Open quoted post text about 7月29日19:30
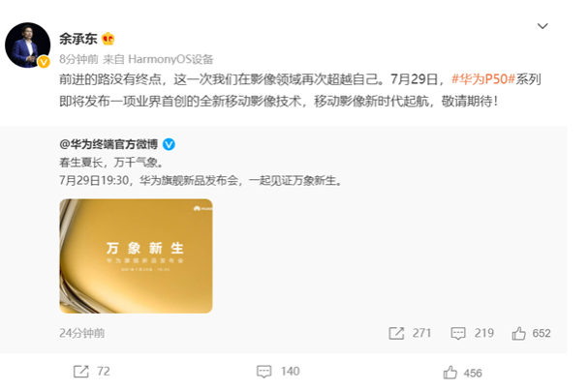The height and width of the screenshot is (392, 588). pos(201,181)
